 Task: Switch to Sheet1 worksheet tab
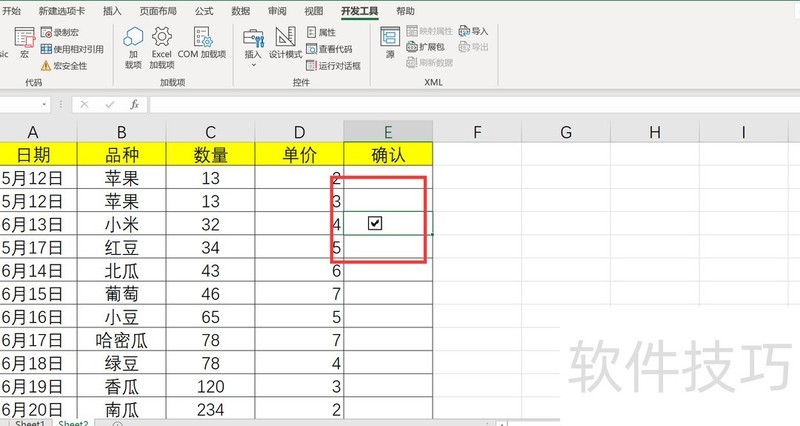coord(30,423)
